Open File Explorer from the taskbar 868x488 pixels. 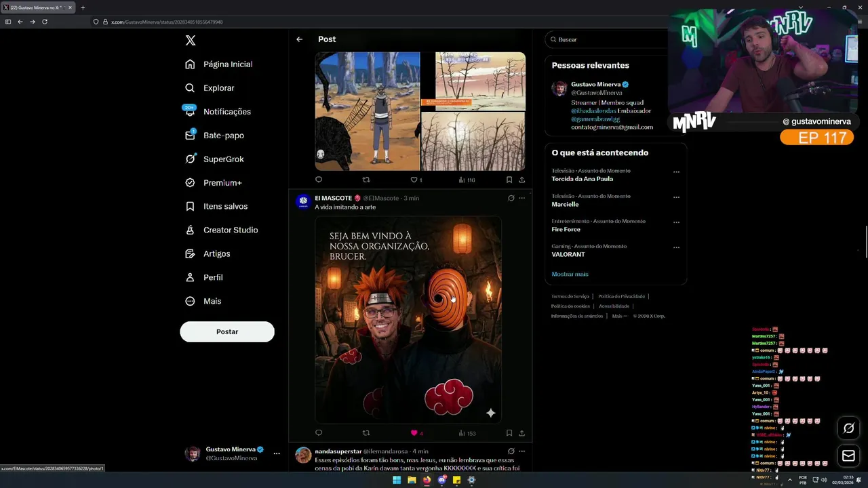(x=412, y=480)
